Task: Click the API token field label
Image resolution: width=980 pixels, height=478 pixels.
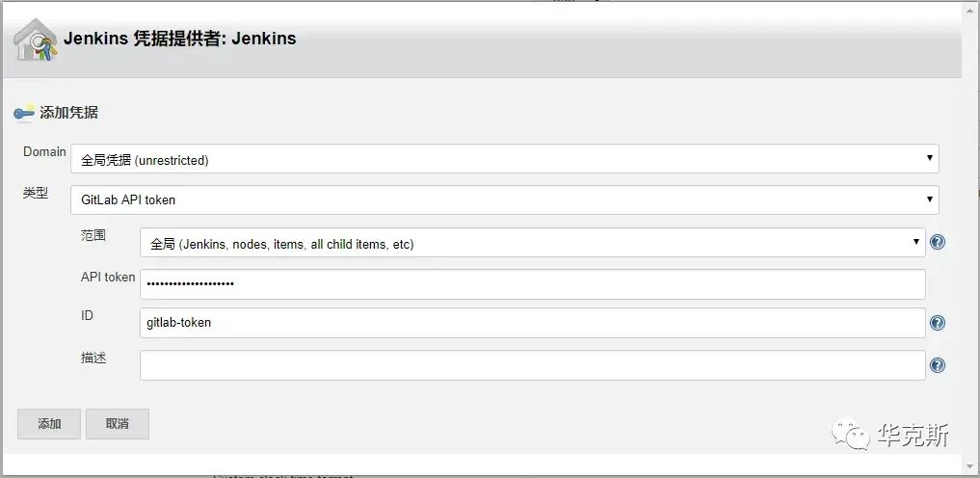Action: tap(108, 277)
